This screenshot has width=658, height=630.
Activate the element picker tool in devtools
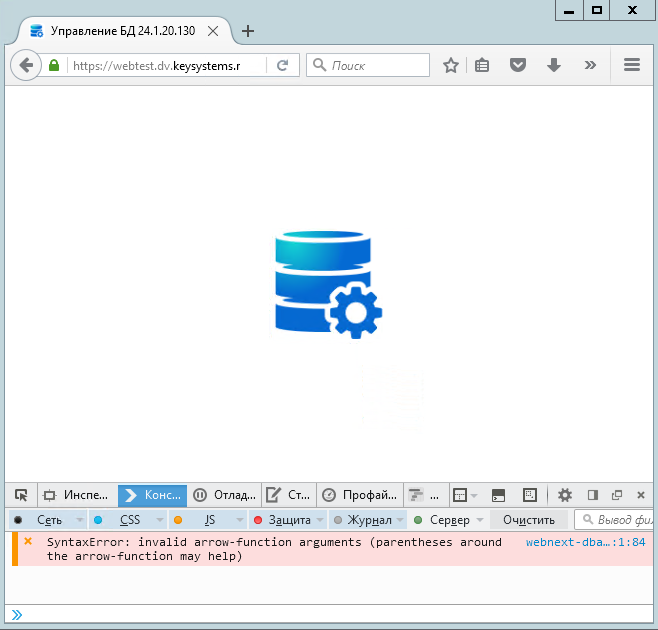click(21, 495)
